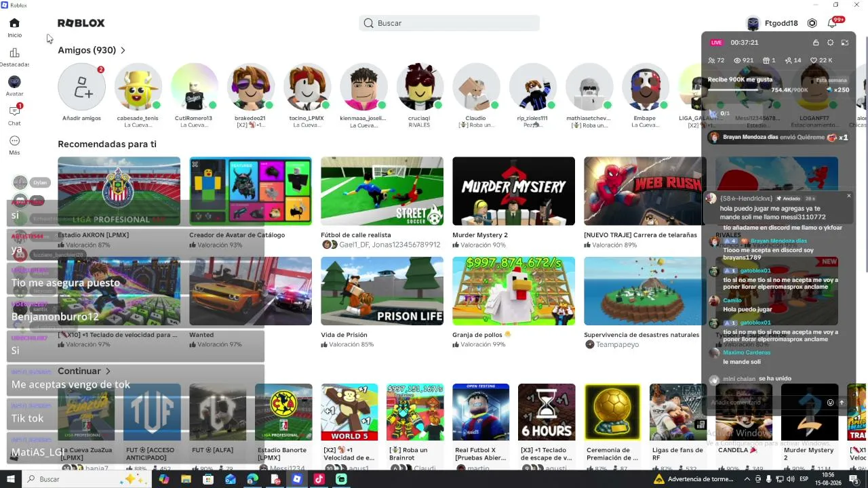The image size is (868, 488).
Task: Open the emoji picker in live chat
Action: click(x=830, y=403)
